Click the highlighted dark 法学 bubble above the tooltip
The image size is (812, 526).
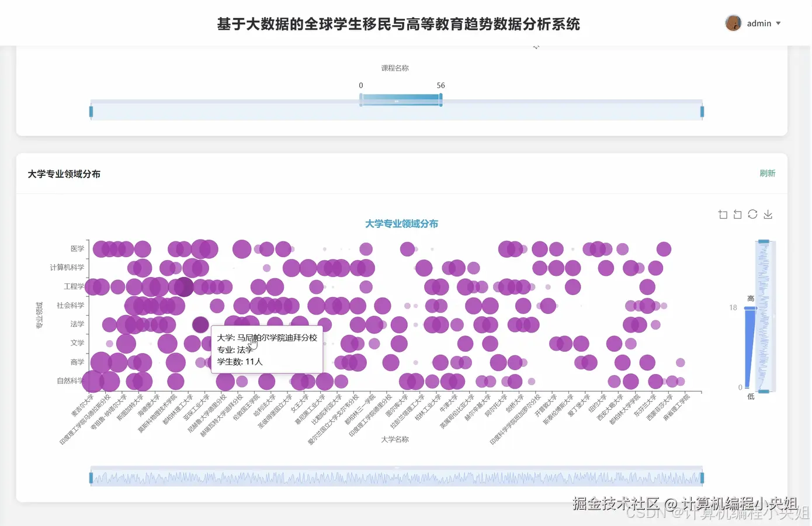(x=200, y=324)
